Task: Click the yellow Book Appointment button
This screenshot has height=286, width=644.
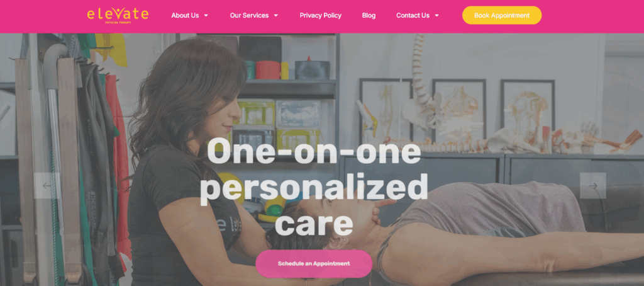Action: pyautogui.click(x=502, y=15)
